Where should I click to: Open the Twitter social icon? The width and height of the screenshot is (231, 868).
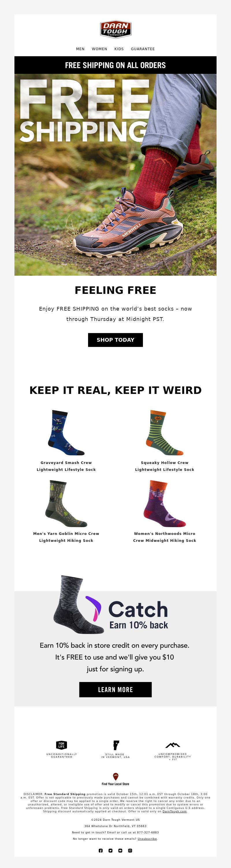(x=110, y=850)
